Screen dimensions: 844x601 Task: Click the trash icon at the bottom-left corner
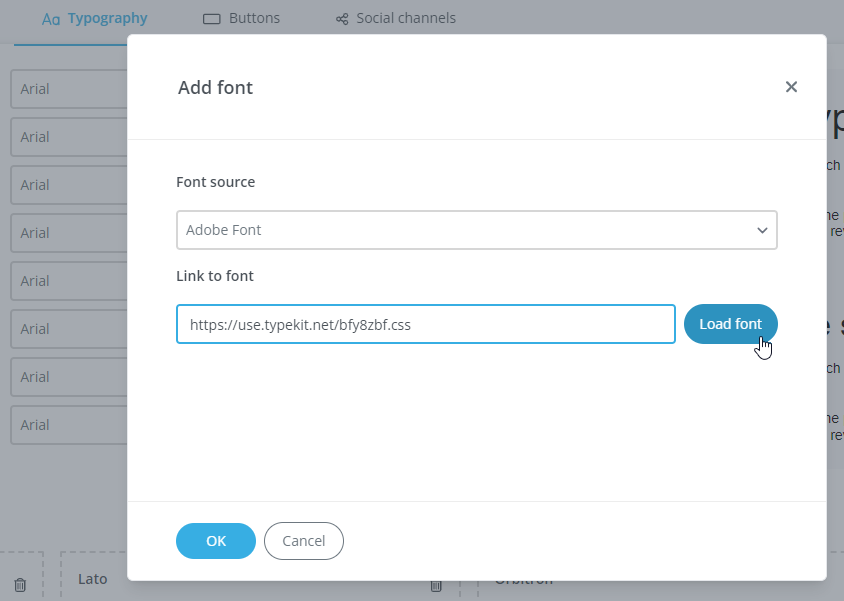coord(20,585)
